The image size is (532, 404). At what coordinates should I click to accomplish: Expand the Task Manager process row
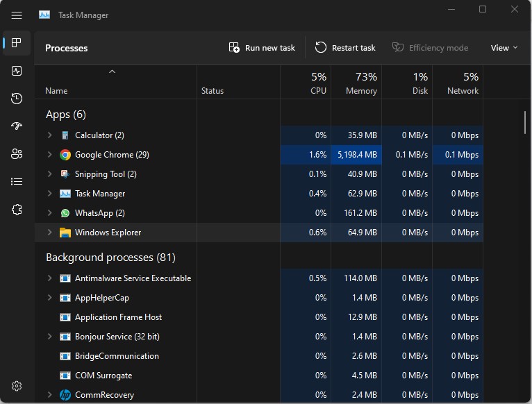[49, 193]
